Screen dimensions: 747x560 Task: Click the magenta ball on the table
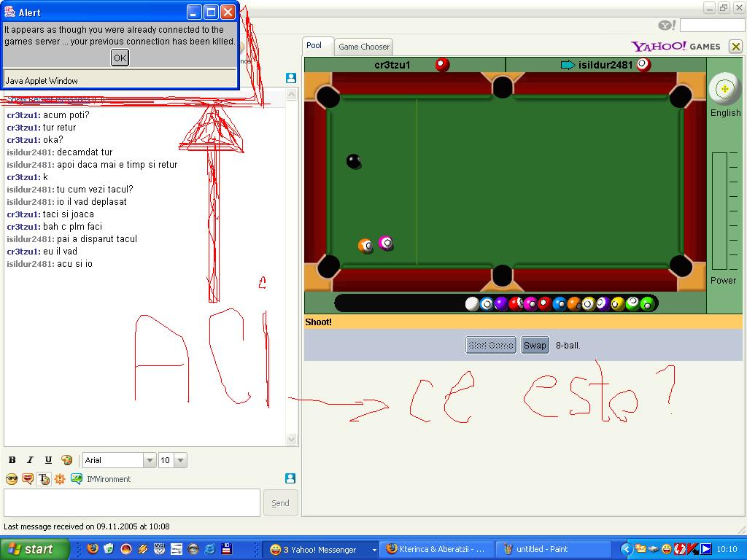pyautogui.click(x=385, y=244)
